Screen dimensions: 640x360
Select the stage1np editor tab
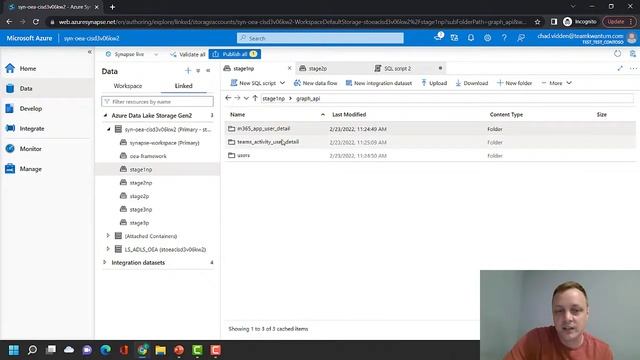[244, 68]
